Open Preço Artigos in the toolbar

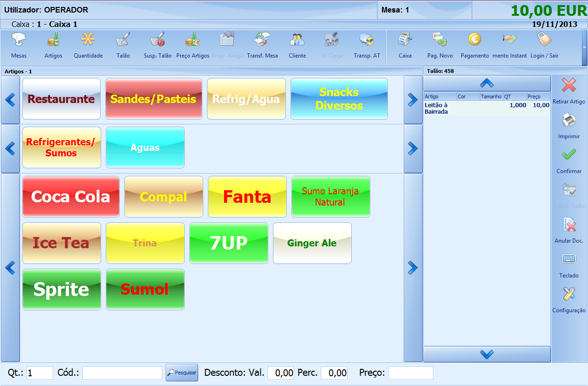click(193, 45)
